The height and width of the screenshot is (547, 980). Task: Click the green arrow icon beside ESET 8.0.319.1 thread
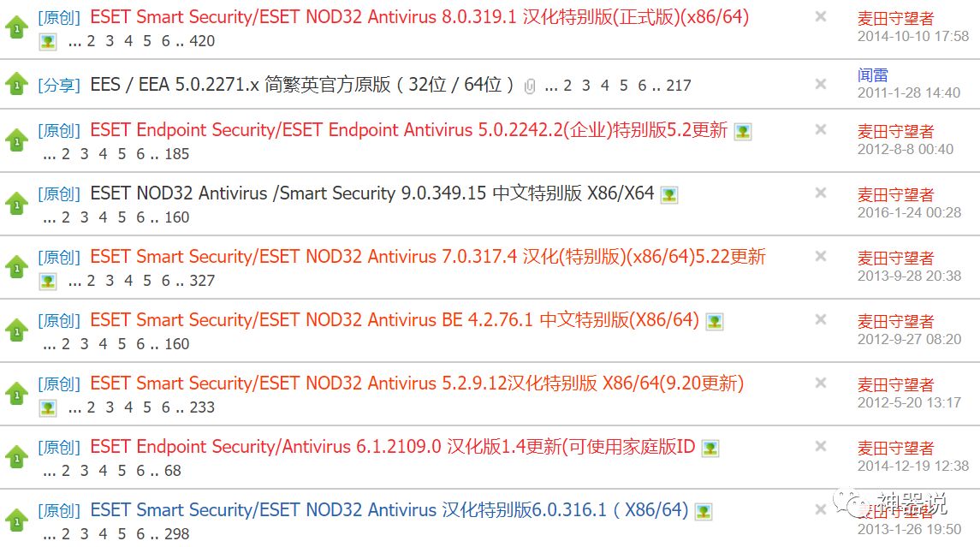(x=15, y=24)
